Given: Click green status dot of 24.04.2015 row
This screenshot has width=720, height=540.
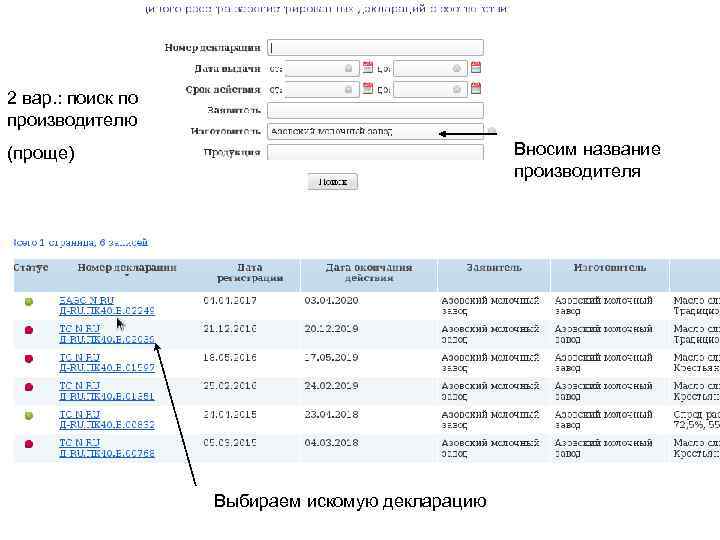Looking at the screenshot, I should pyautogui.click(x=28, y=416).
